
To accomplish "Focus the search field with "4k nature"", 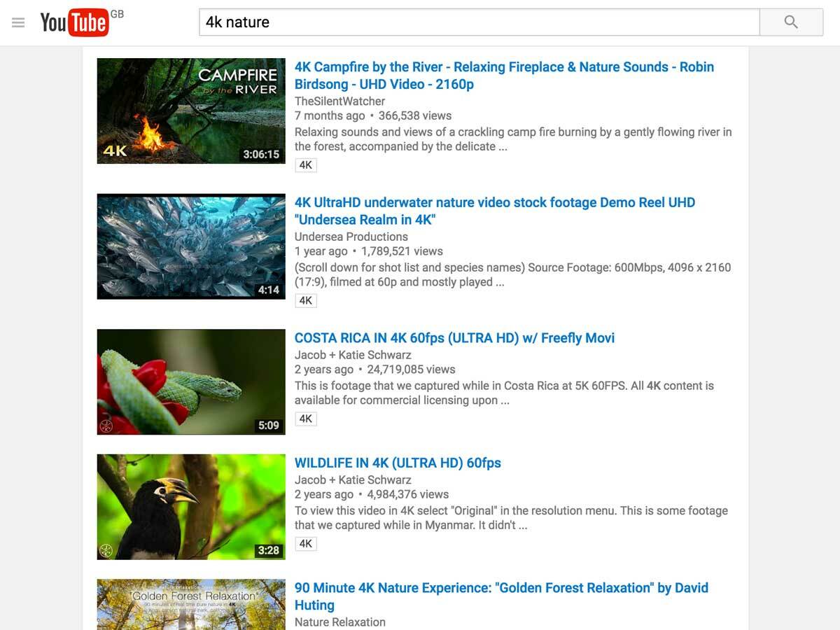I will coord(479,22).
